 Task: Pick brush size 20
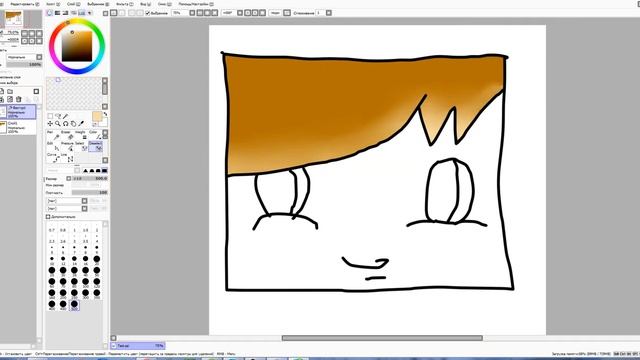coord(97,260)
